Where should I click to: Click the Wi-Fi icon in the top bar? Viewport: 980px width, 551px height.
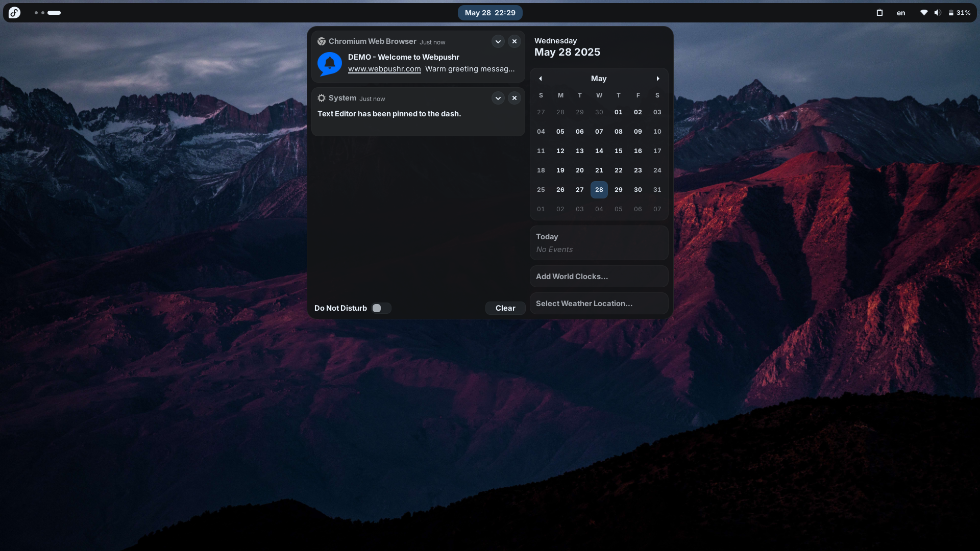pos(923,12)
